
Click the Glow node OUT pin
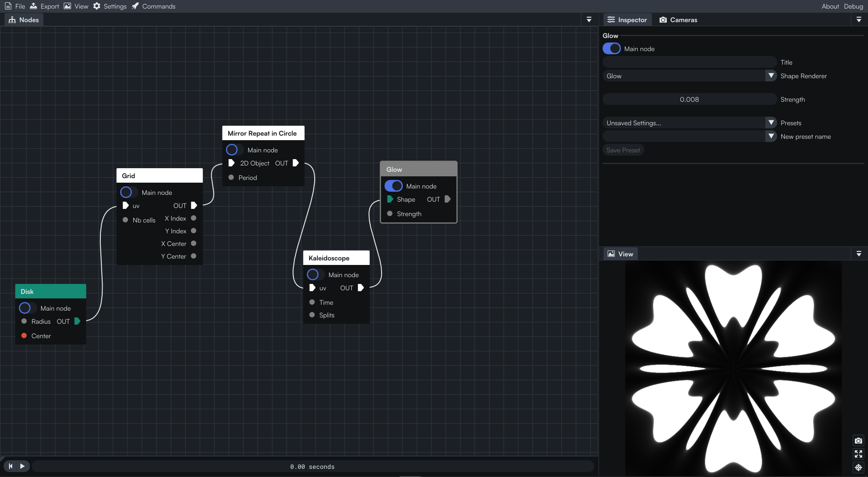pyautogui.click(x=448, y=199)
